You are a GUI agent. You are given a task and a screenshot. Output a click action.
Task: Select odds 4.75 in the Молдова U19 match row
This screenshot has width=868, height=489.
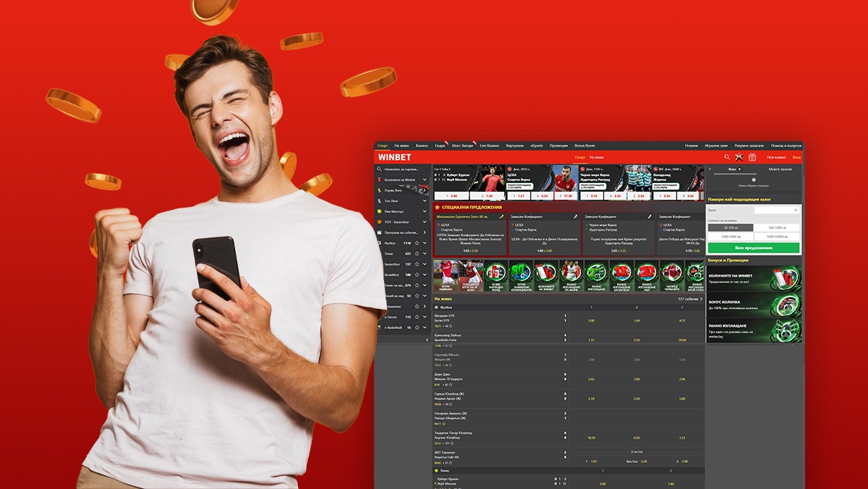click(x=681, y=320)
